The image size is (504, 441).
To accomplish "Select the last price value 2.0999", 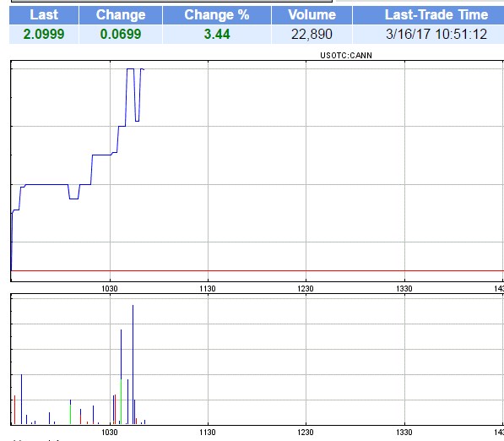I will (44, 34).
